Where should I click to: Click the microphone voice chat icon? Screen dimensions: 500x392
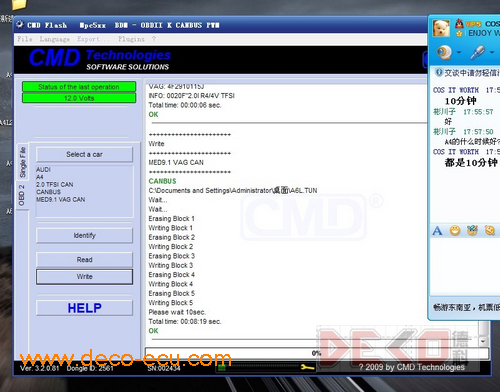pyautogui.click(x=477, y=52)
